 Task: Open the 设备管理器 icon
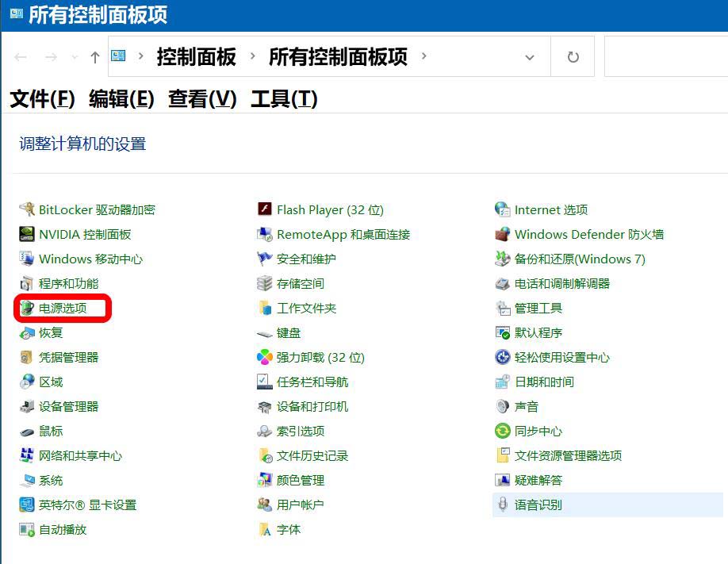pyautogui.click(x=27, y=406)
